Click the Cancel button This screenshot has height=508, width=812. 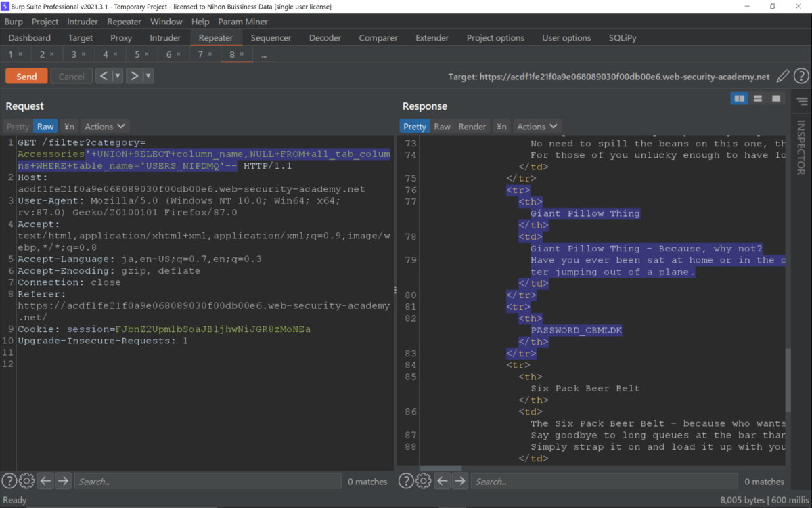pyautogui.click(x=71, y=77)
